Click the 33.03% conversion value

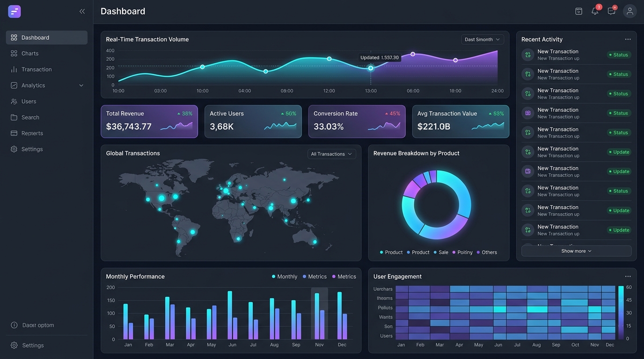coord(329,127)
